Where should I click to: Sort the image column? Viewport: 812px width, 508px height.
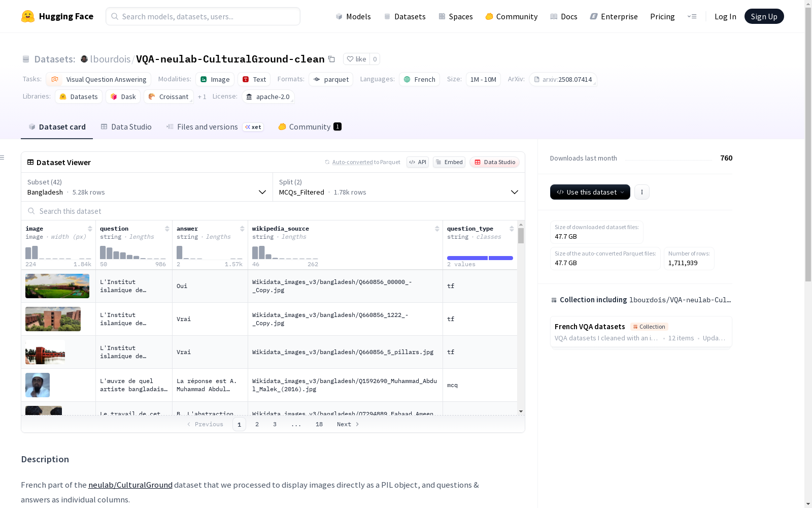coord(90,229)
